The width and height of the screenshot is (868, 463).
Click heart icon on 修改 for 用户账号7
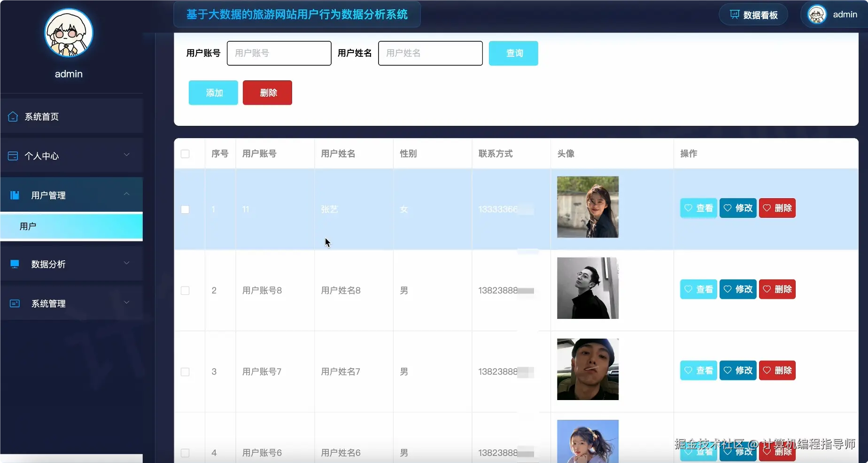(728, 370)
